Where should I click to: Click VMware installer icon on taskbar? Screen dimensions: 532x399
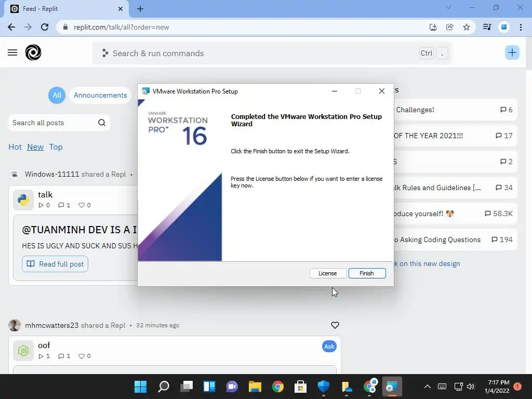tap(392, 387)
